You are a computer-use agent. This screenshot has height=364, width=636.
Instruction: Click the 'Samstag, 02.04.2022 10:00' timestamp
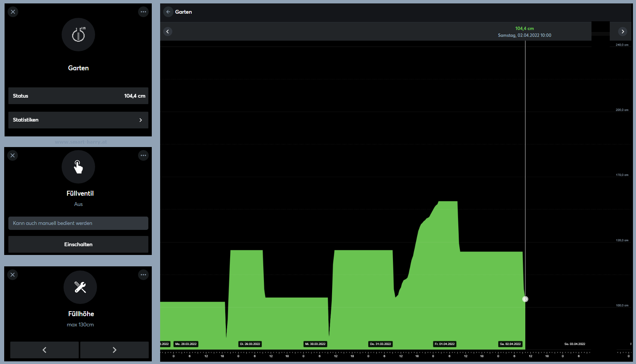tap(525, 35)
